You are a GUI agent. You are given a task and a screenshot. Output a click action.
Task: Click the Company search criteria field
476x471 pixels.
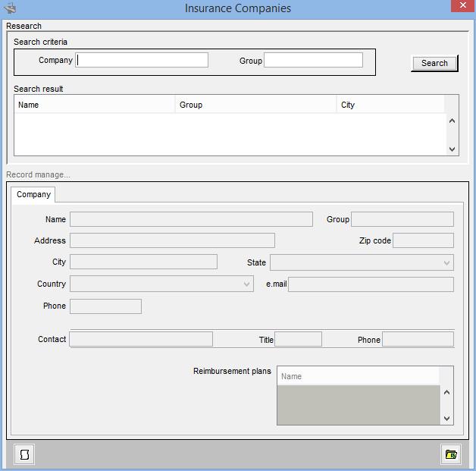click(x=142, y=60)
